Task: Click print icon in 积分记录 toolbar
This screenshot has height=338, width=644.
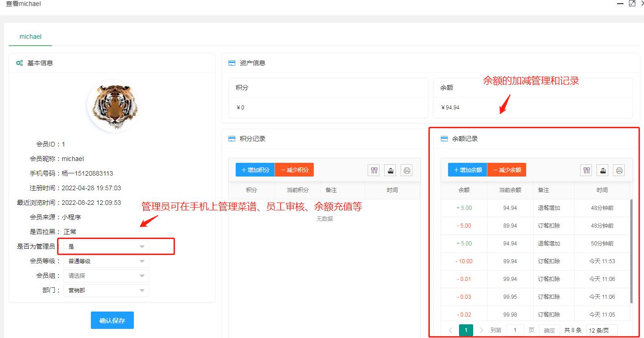Action: [406, 170]
